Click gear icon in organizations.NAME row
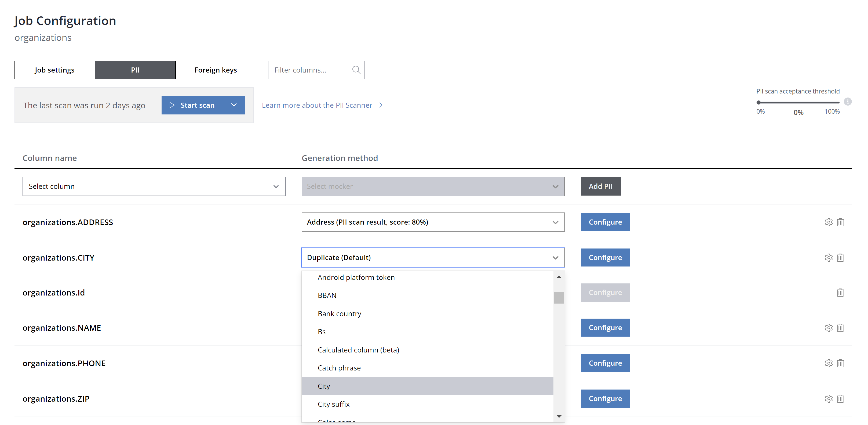Image resolution: width=868 pixels, height=425 pixels. [x=828, y=327]
